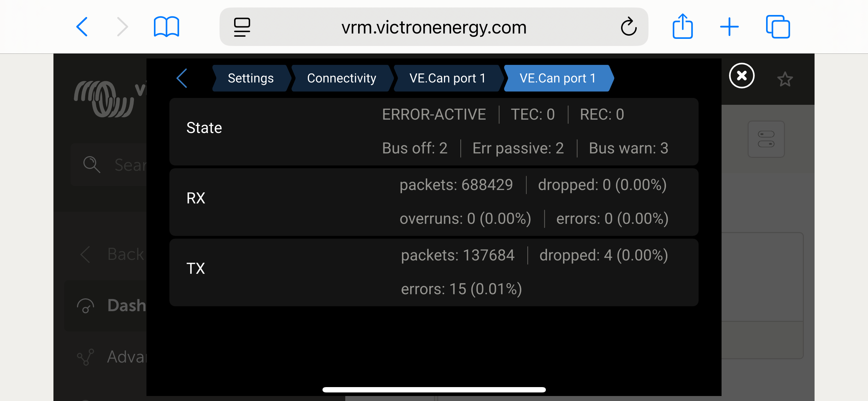Image resolution: width=868 pixels, height=401 pixels.
Task: Tap the Safari share icon
Action: 682,26
